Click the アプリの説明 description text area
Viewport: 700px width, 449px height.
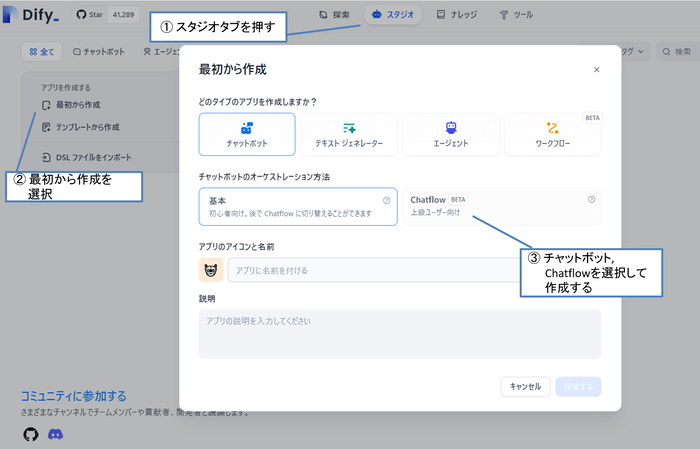tap(400, 334)
